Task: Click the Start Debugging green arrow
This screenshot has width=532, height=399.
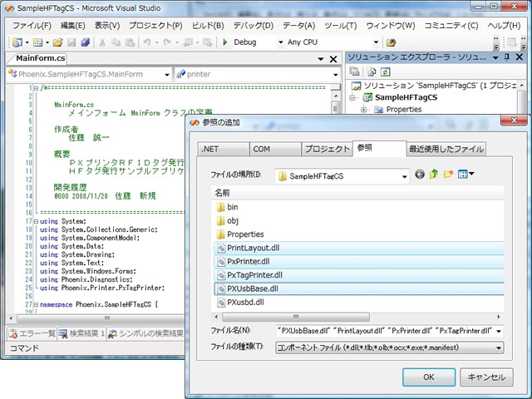Action: pyautogui.click(x=224, y=42)
